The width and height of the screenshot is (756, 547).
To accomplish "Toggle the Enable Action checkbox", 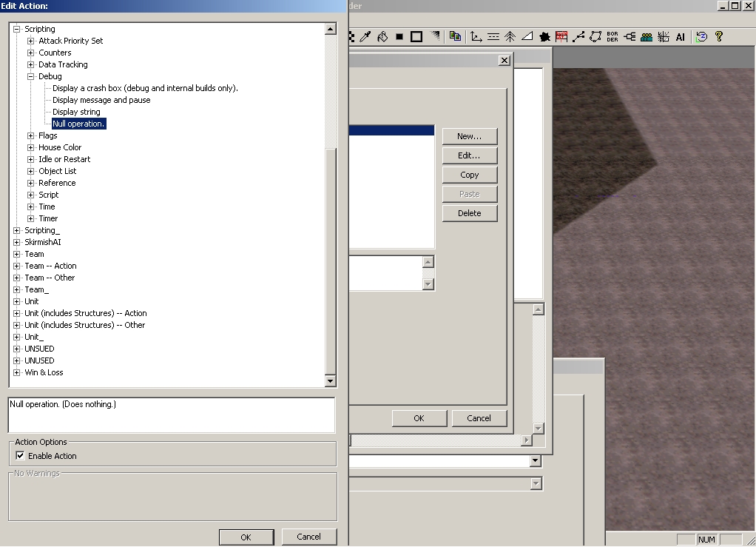I will coord(20,456).
